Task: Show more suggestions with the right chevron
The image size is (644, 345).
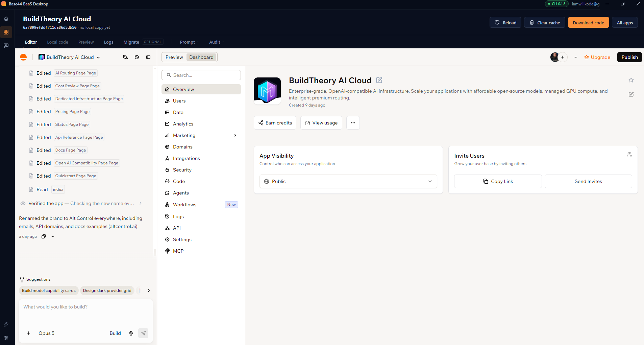Action: pyautogui.click(x=148, y=291)
